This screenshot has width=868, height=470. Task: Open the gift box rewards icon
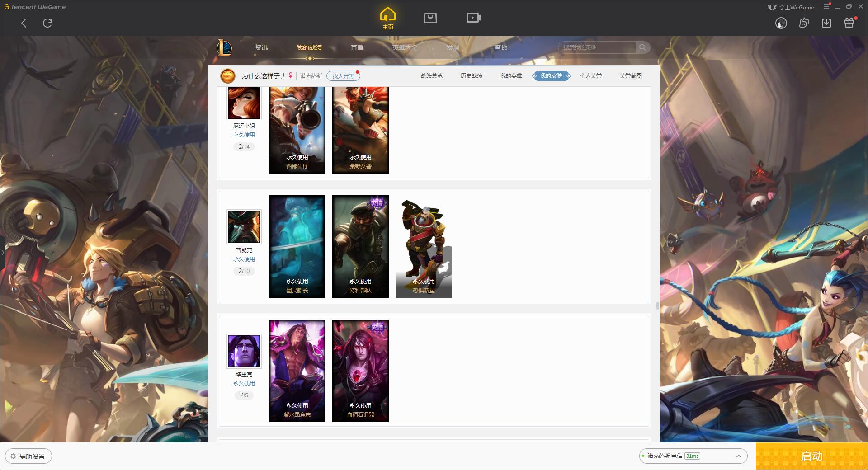[849, 23]
